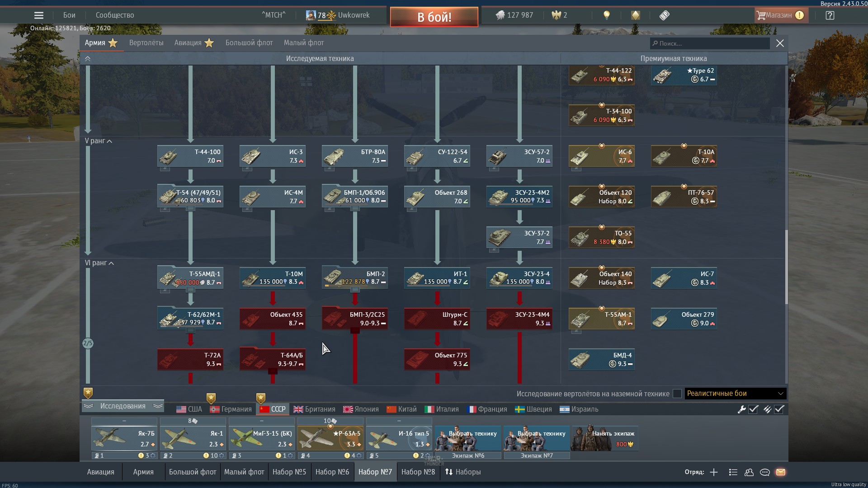The image size is (868, 488).
Task: Select the locked Т-72А card
Action: click(190, 360)
